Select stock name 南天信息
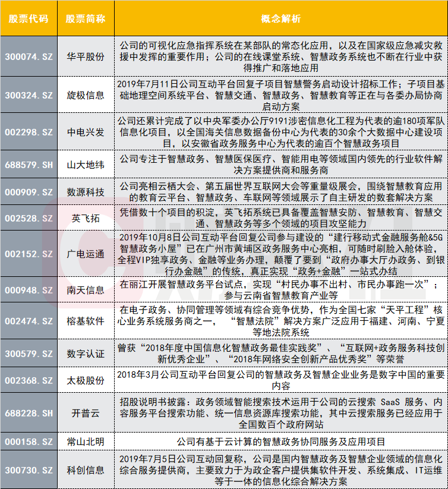Image resolution: width=448 pixels, height=489 pixels. pyautogui.click(x=86, y=290)
